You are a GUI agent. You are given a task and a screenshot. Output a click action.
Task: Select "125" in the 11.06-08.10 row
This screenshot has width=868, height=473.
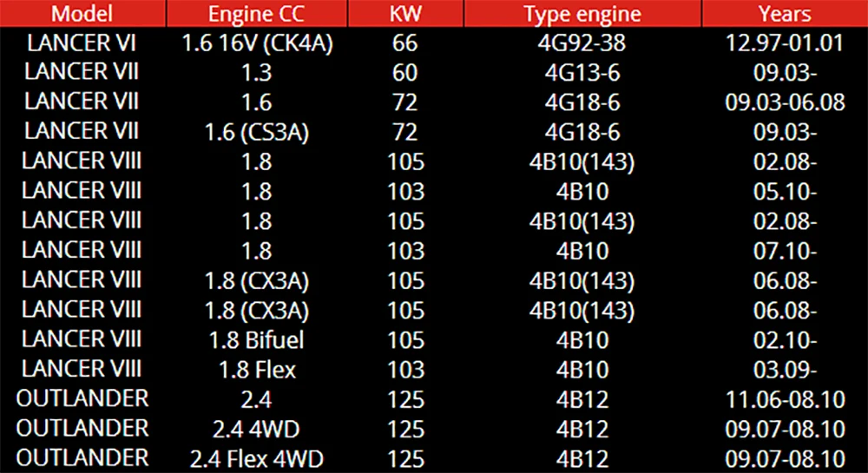click(x=405, y=399)
